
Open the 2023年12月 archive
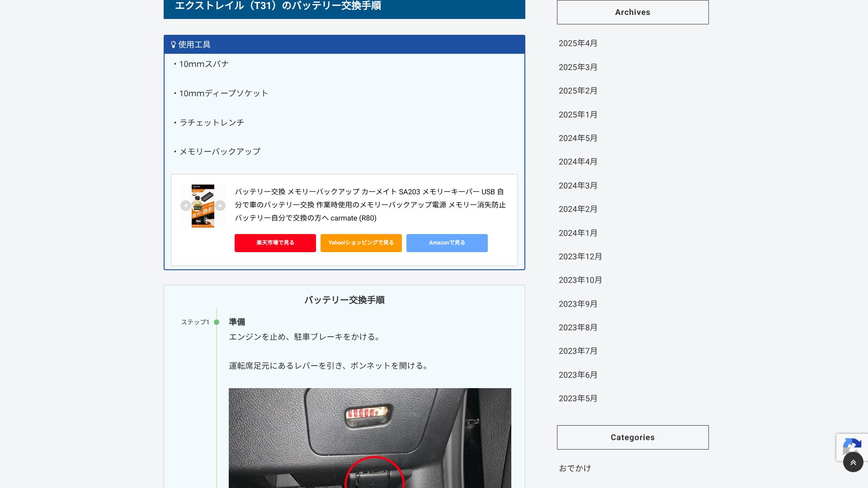pos(580,257)
